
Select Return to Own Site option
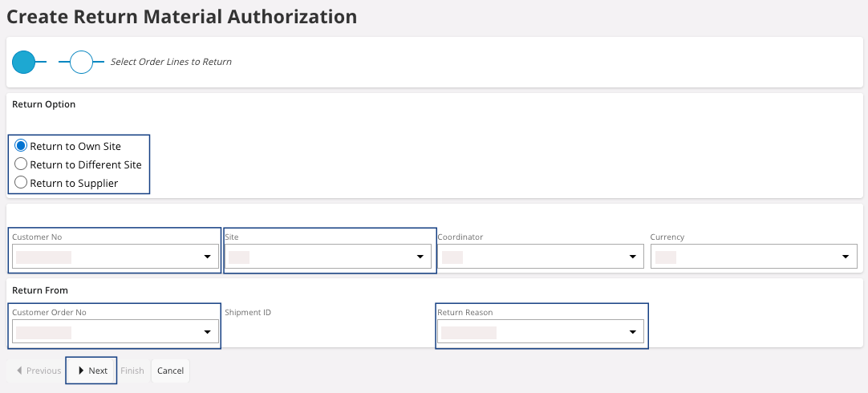[22, 146]
